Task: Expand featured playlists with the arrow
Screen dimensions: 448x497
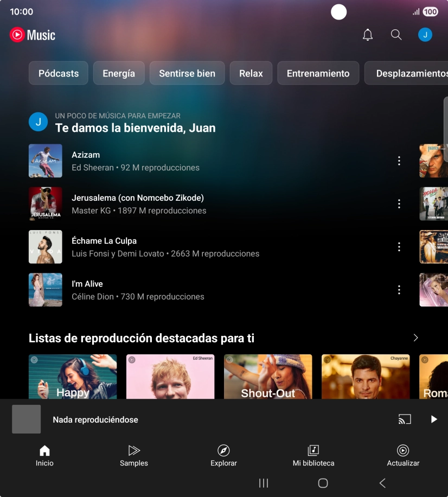Action: click(x=416, y=338)
